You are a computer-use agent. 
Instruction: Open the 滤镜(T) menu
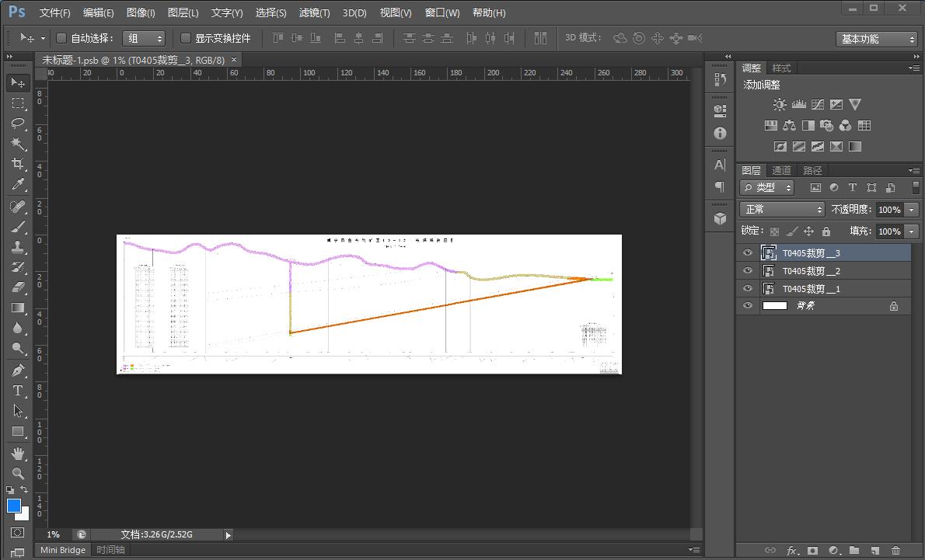click(314, 12)
